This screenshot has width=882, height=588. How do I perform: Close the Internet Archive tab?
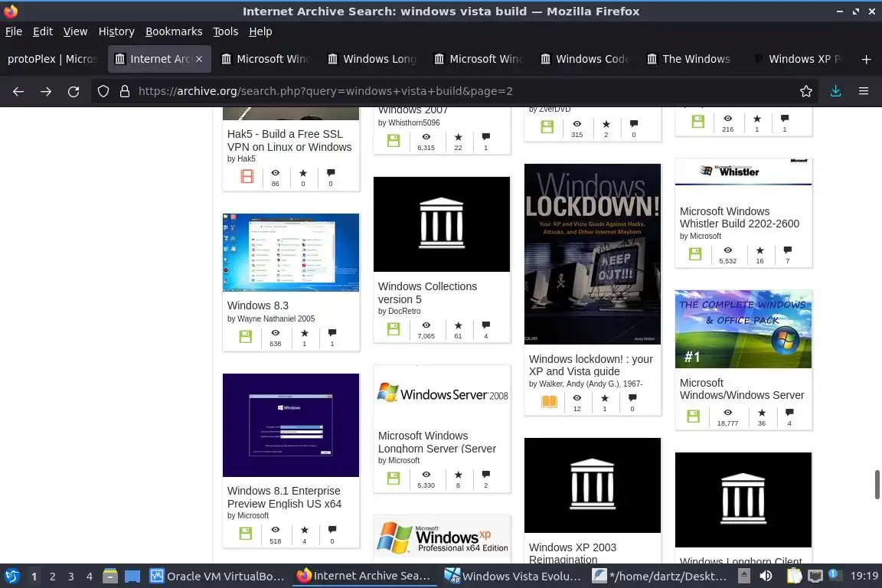(x=199, y=59)
